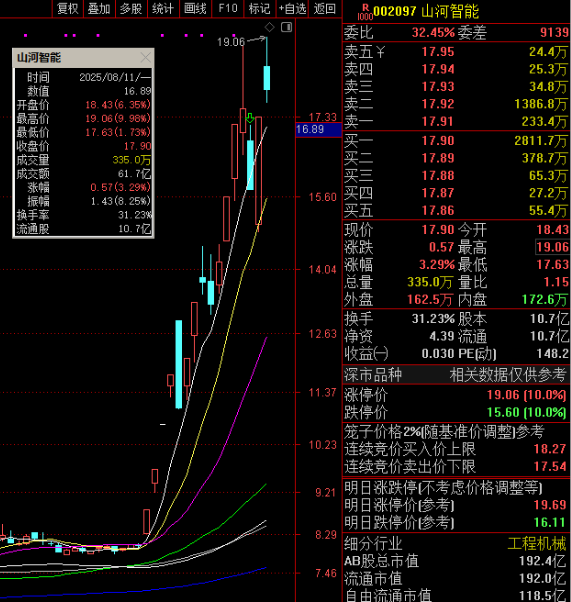Click 连续竞价买入价上限 value 18.27

coord(550,449)
